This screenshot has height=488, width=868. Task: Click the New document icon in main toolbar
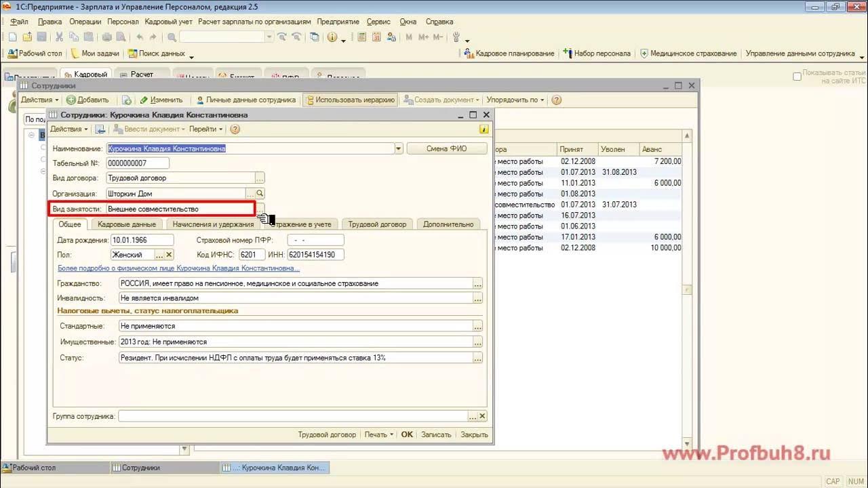pos(12,37)
